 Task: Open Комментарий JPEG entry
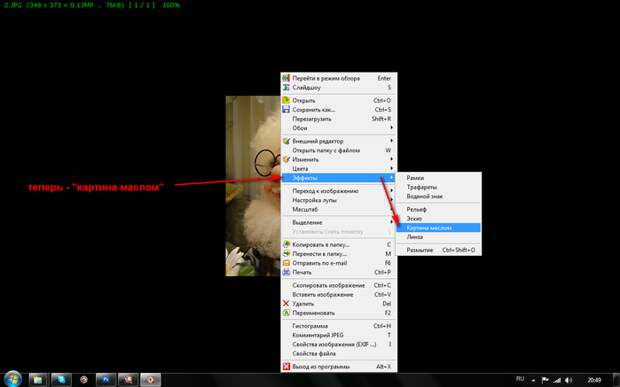coord(339,335)
